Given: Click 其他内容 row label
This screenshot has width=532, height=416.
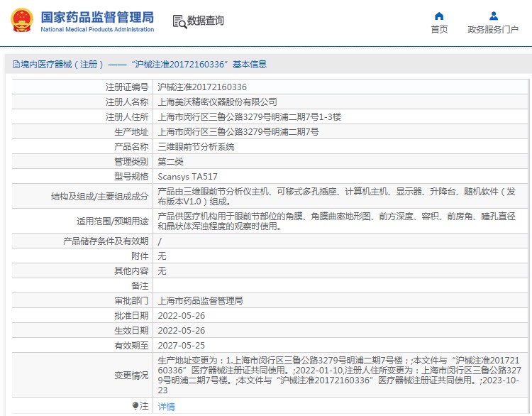Looking at the screenshot, I should click(131, 271).
